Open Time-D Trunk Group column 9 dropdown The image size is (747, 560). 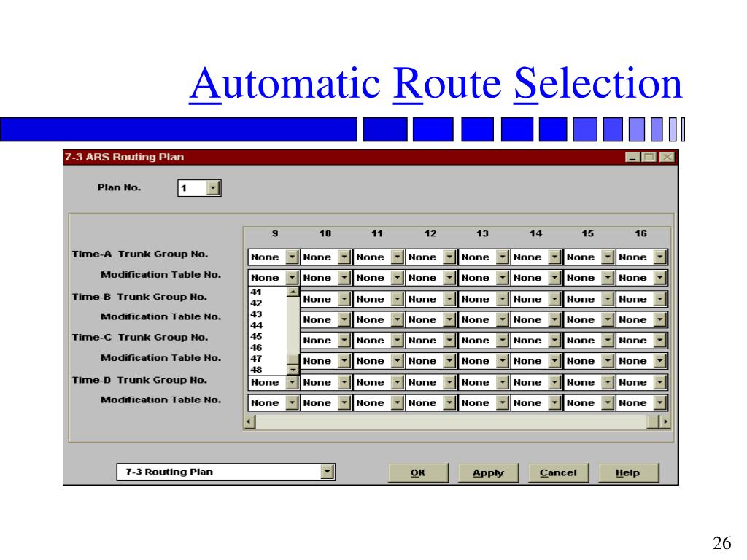coord(292,382)
